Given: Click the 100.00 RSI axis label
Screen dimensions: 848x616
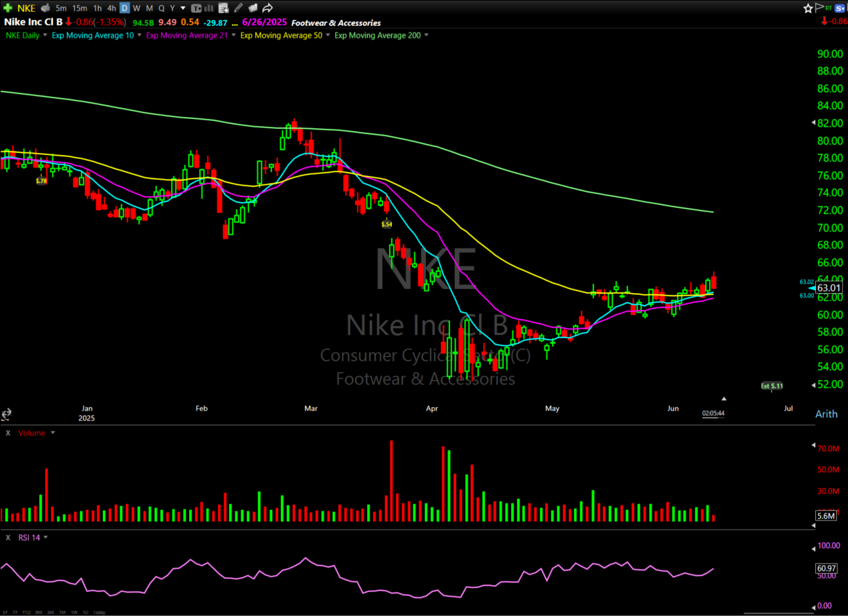Looking at the screenshot, I should 828,545.
